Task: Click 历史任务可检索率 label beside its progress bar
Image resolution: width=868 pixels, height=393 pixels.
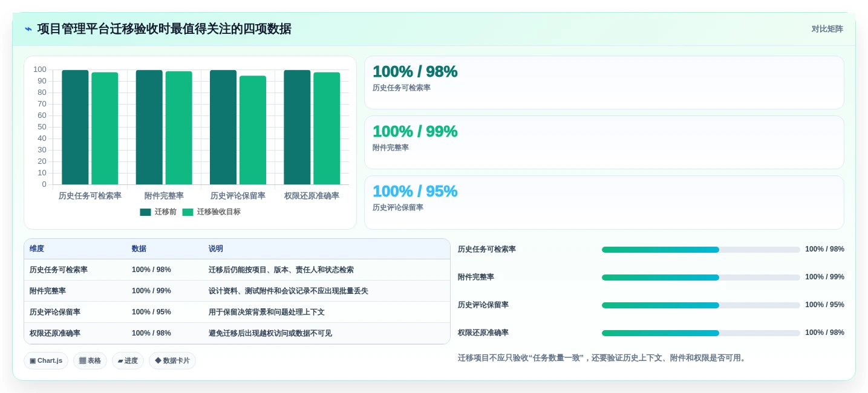Action: [487, 249]
